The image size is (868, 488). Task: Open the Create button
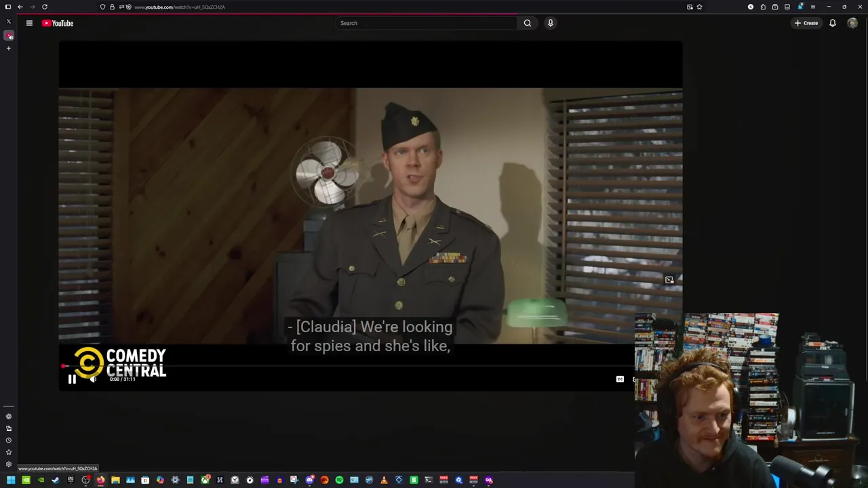[x=806, y=23]
